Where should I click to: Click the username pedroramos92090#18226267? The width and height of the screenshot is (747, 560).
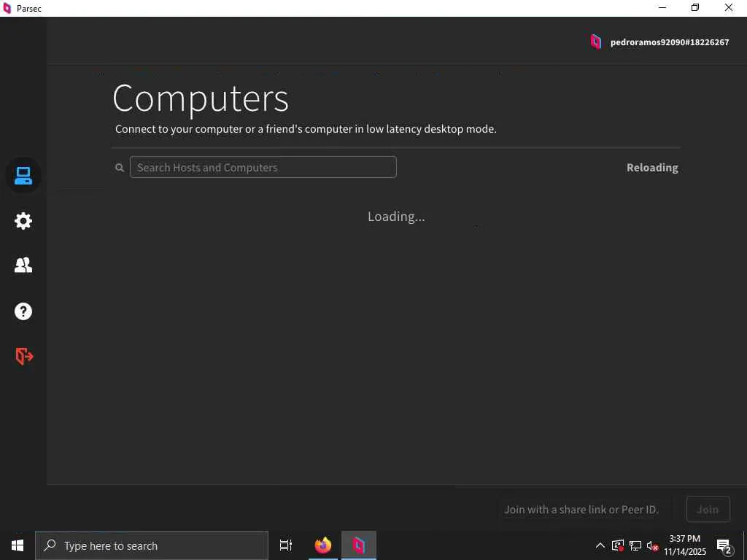coord(670,42)
